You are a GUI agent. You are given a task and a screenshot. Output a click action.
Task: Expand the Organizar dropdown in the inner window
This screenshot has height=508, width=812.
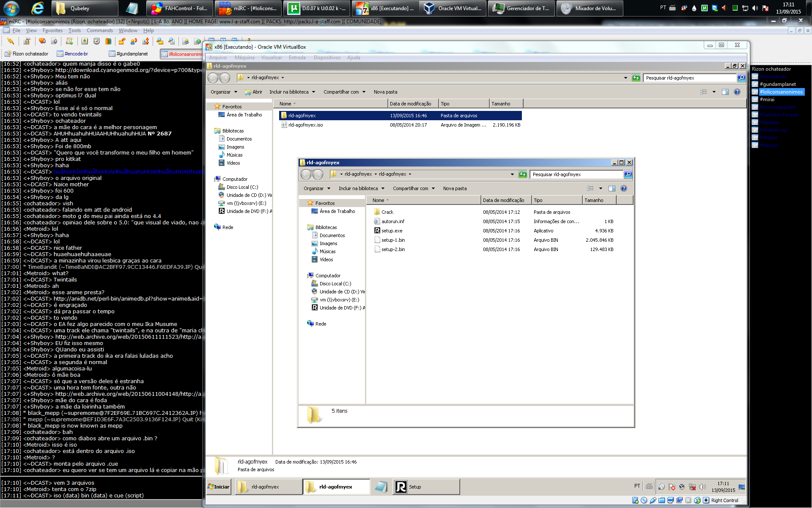point(316,188)
